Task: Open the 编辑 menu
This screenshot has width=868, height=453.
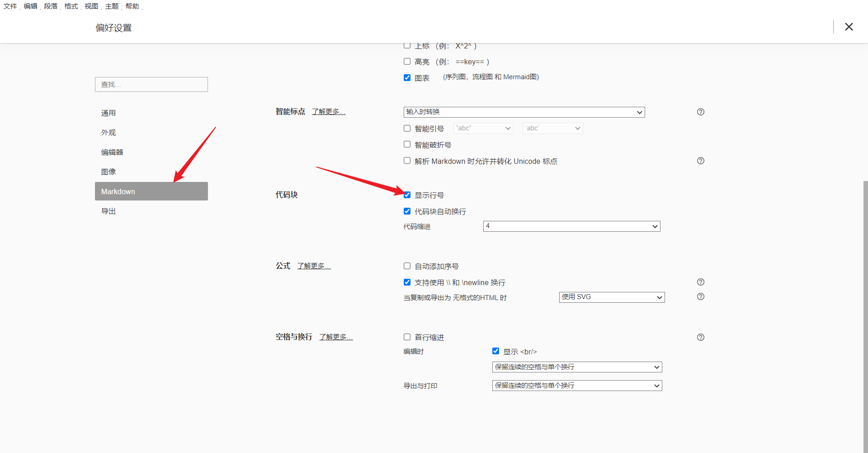Action: click(30, 6)
